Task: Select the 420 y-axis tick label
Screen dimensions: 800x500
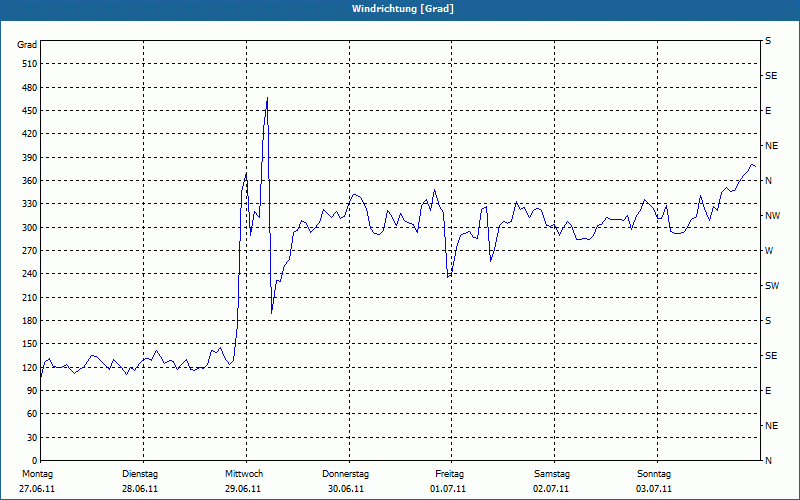Action: (30, 134)
